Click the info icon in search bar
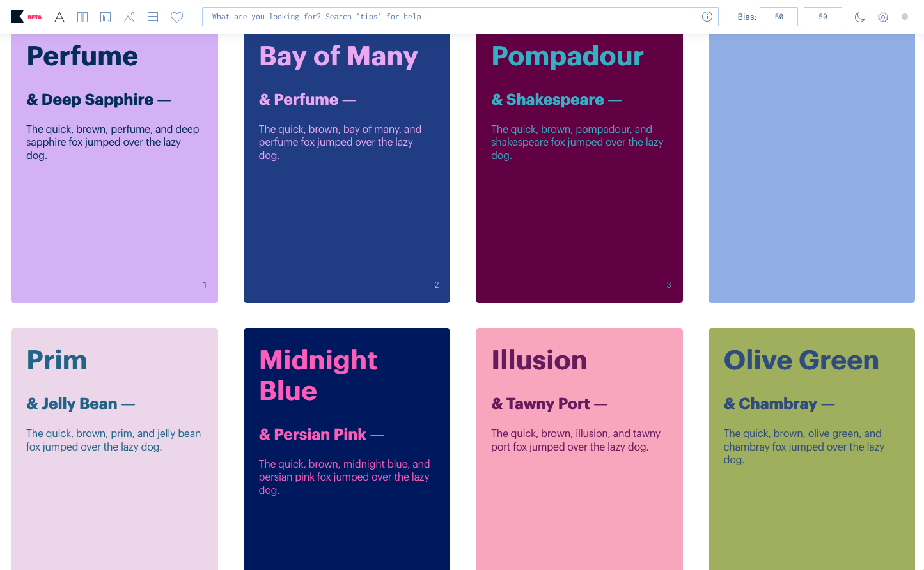Screen dimensions: 924x570 pos(707,17)
